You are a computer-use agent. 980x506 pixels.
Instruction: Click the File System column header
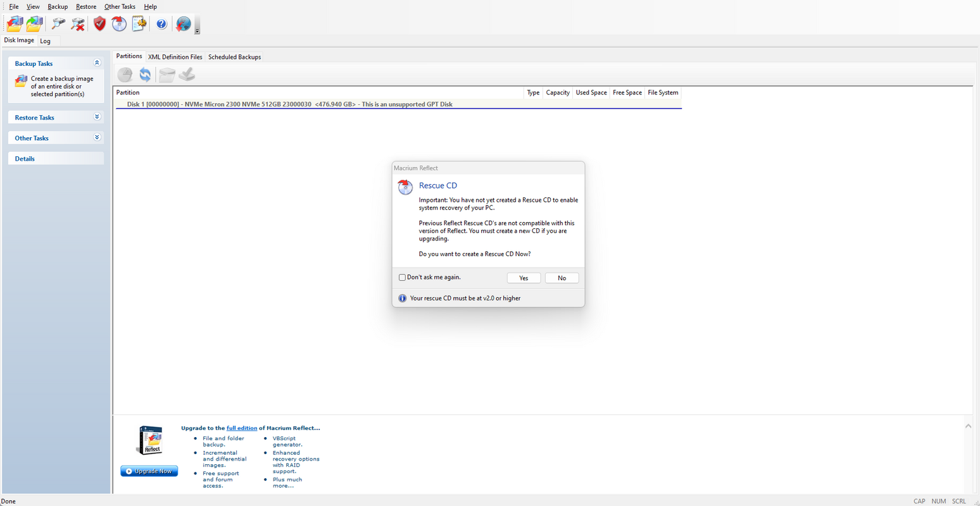663,92
